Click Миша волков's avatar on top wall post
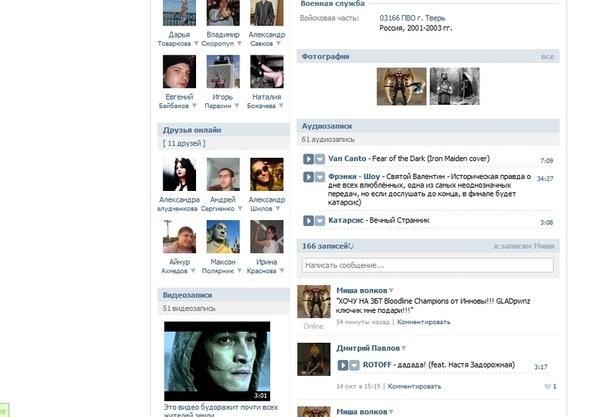Screen dimensions: 604x417 coord(314,302)
